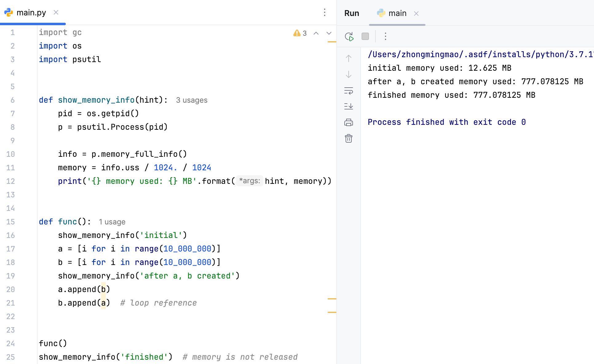Select the main run configuration tab
594x364 pixels.
397,13
